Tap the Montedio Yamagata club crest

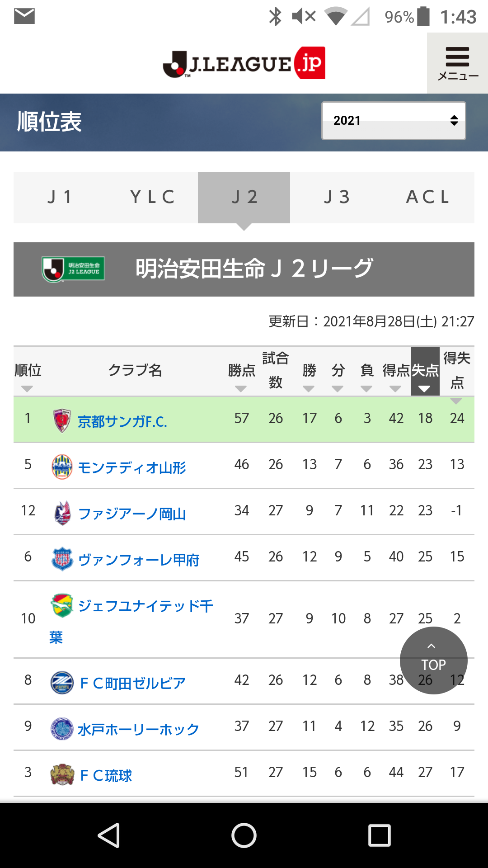tap(62, 467)
